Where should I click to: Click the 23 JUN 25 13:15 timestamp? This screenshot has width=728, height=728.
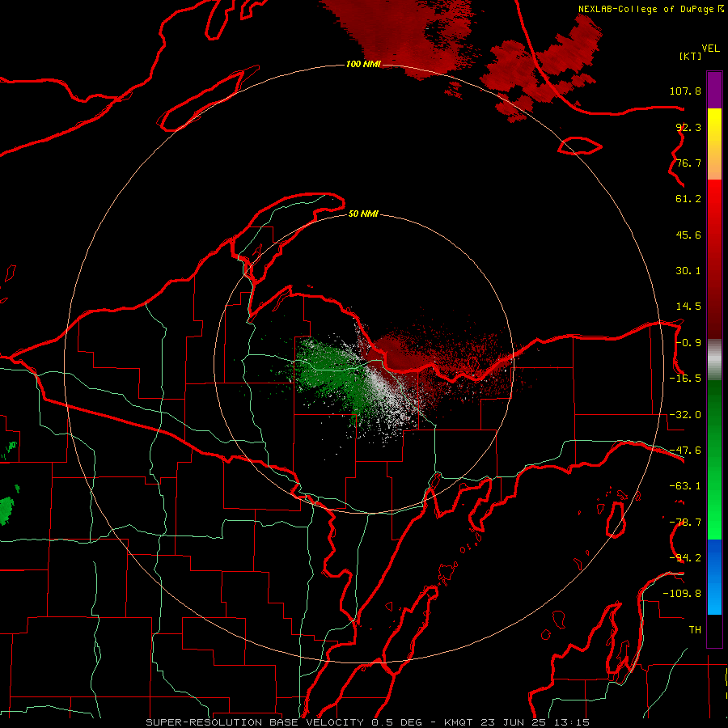(535, 722)
